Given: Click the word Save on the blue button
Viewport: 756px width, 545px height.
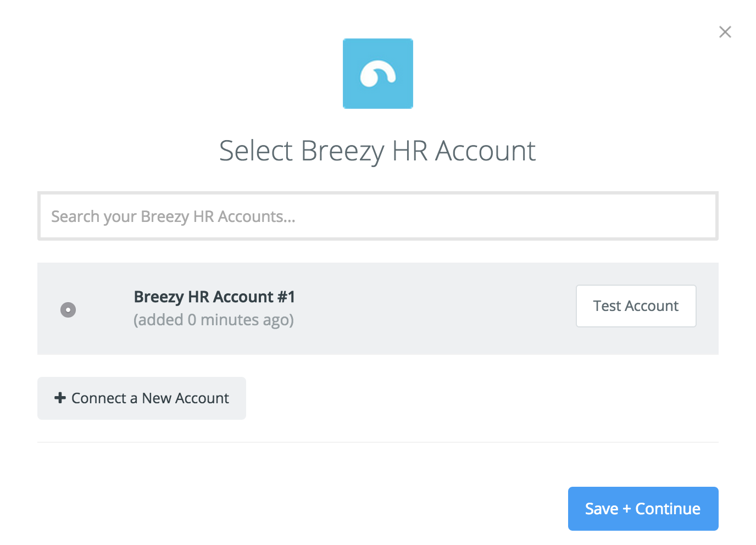Looking at the screenshot, I should point(602,509).
